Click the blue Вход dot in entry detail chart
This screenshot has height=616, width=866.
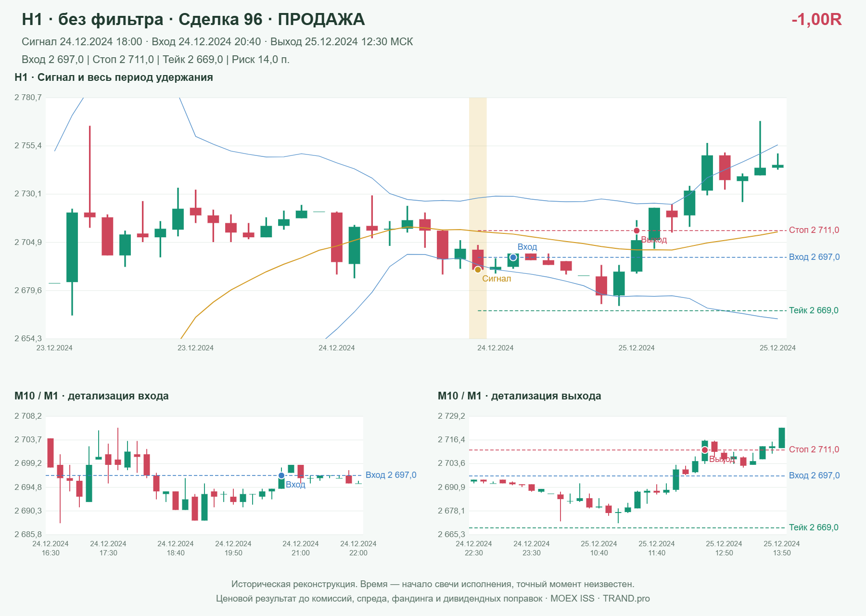[281, 475]
